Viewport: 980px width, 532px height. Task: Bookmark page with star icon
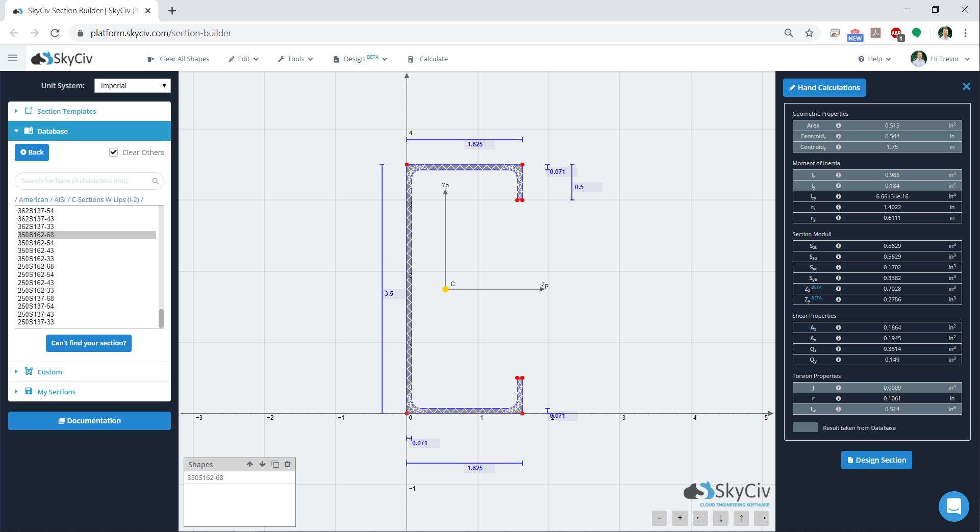point(809,33)
